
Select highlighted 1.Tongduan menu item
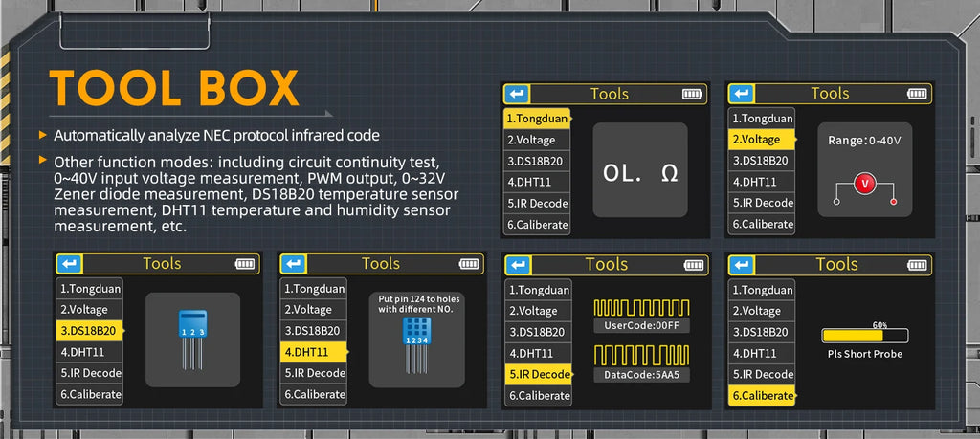click(537, 120)
